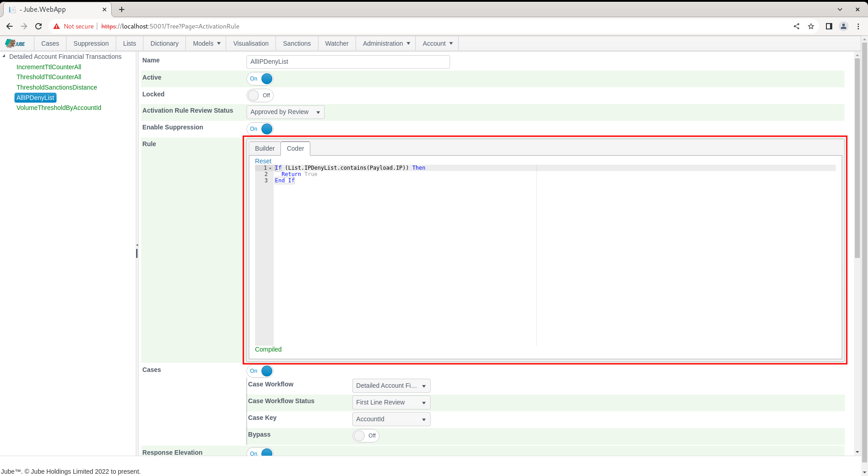Disable the Enable Suppression switch

260,129
